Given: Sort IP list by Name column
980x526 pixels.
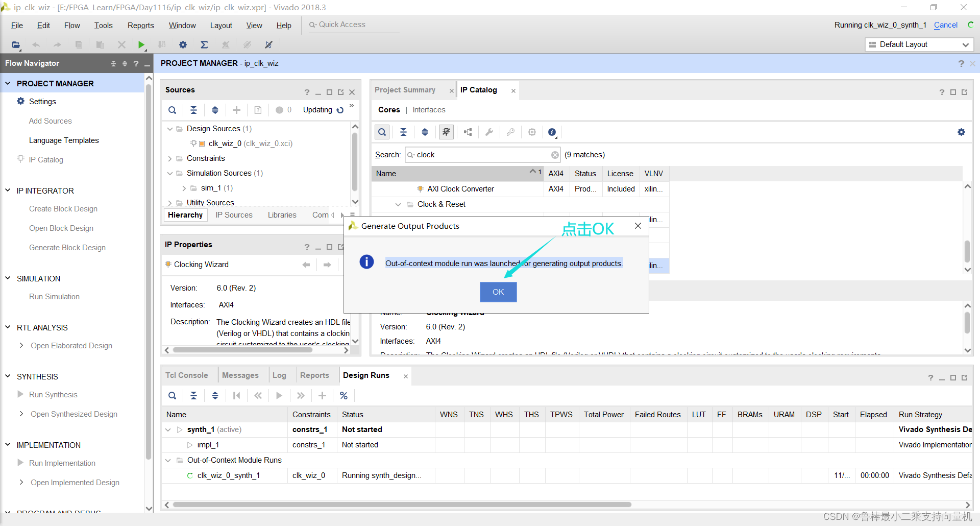Looking at the screenshot, I should coord(458,174).
